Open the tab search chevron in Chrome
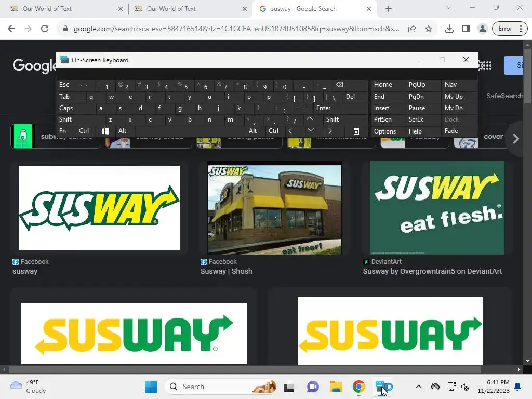This screenshot has height=399, width=532. point(448,7)
